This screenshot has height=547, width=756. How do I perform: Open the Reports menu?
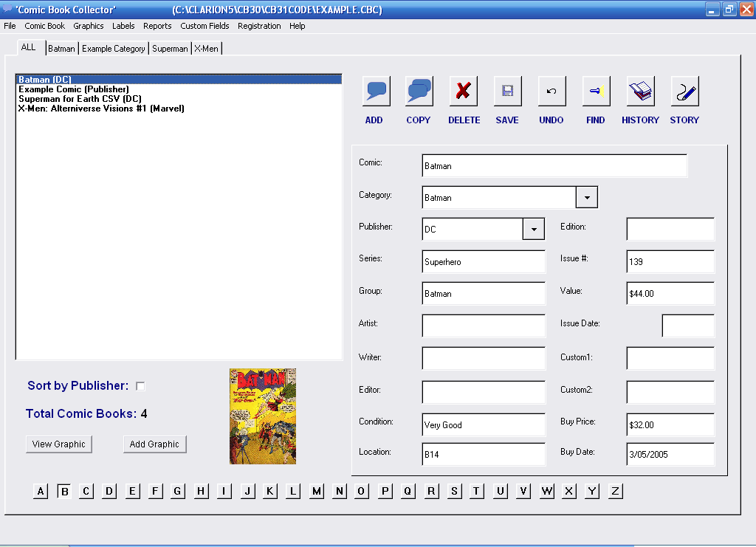click(x=157, y=26)
